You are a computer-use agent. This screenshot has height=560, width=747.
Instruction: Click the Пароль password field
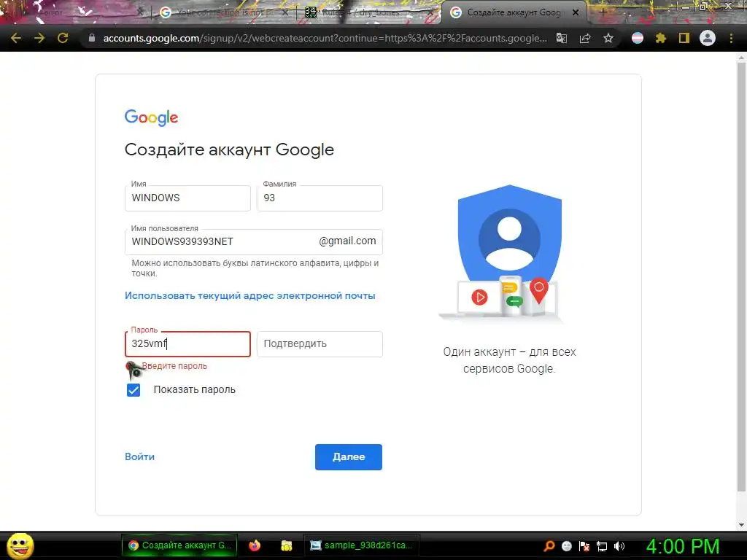coord(187,344)
